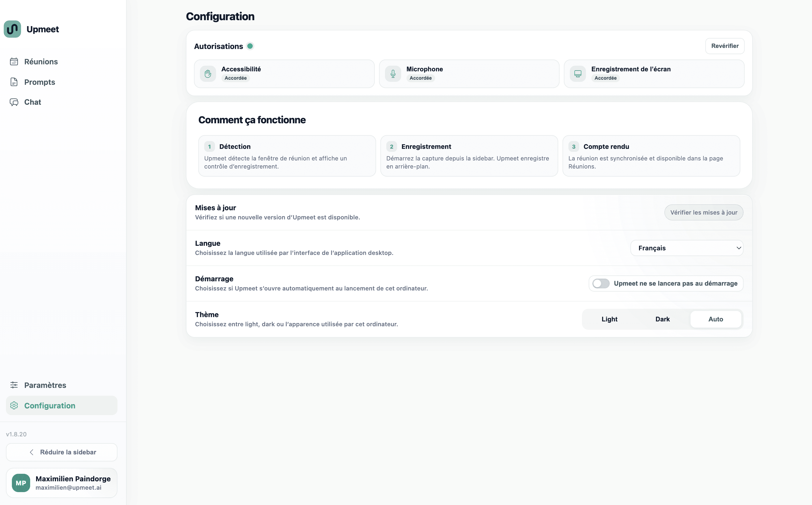Click the Réunions calendar icon
Screen dimensions: 812x505
coord(14,61)
